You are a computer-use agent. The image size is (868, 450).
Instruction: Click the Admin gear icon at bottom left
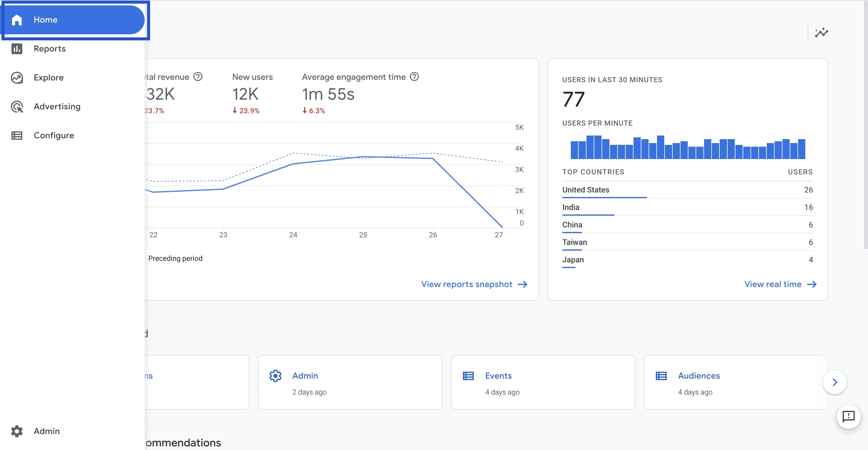coord(17,431)
